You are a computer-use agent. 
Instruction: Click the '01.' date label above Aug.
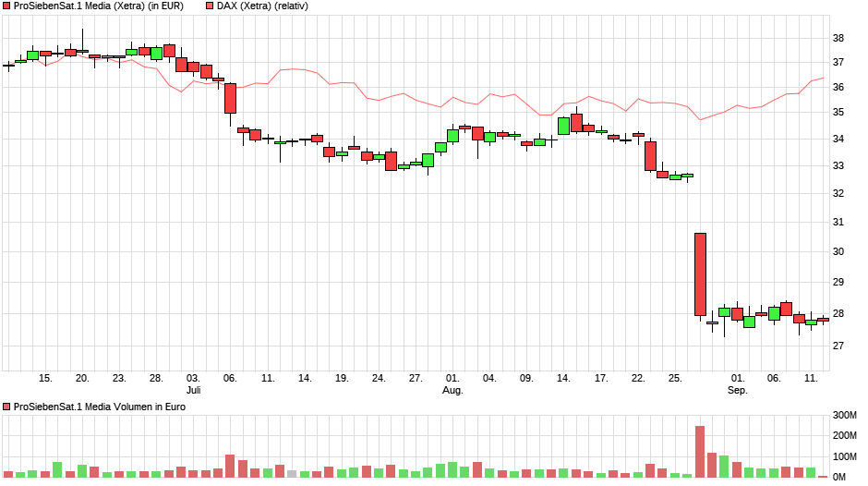[x=452, y=378]
